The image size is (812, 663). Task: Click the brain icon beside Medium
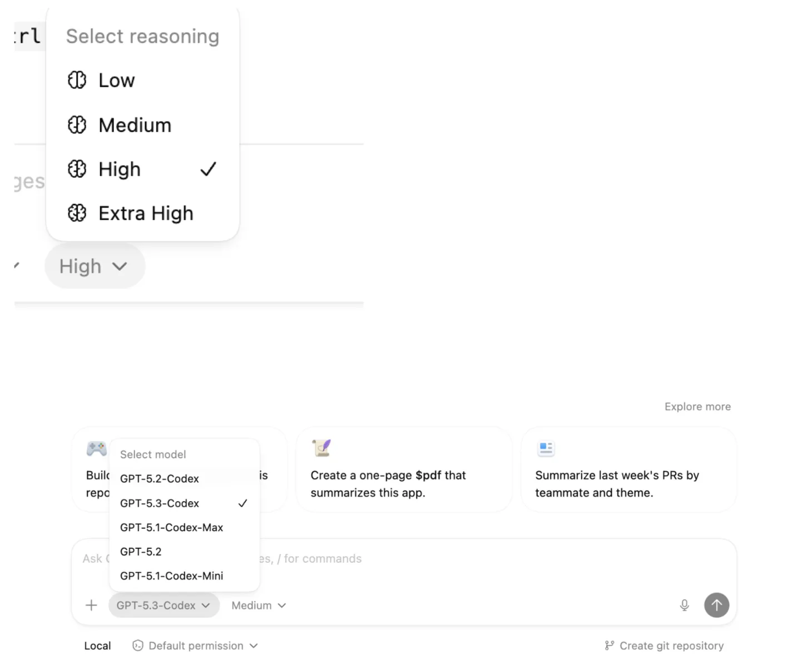pos(77,125)
